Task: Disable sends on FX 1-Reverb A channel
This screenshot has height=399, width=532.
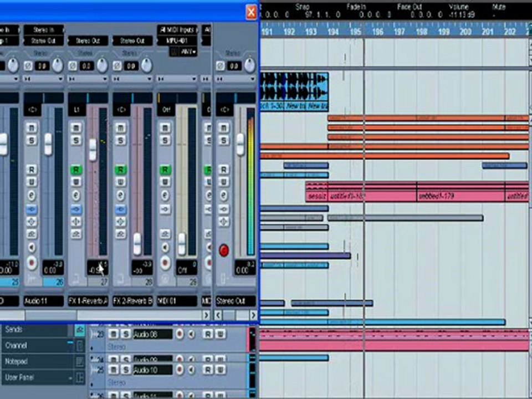Action: [76, 234]
